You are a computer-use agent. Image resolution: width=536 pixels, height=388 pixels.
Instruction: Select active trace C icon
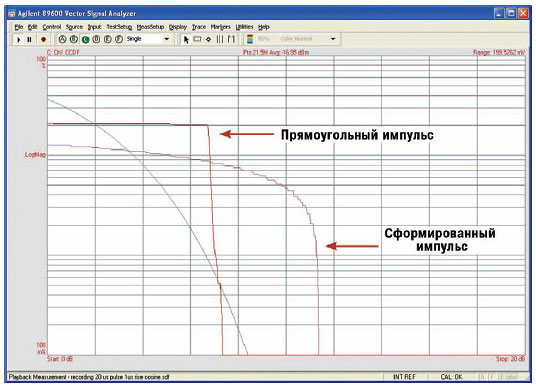[85, 39]
